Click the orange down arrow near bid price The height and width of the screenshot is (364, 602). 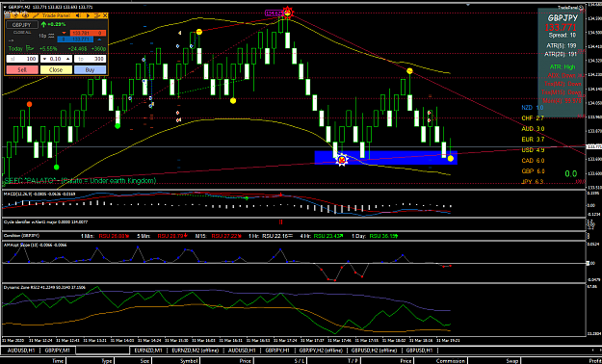pos(64,33)
